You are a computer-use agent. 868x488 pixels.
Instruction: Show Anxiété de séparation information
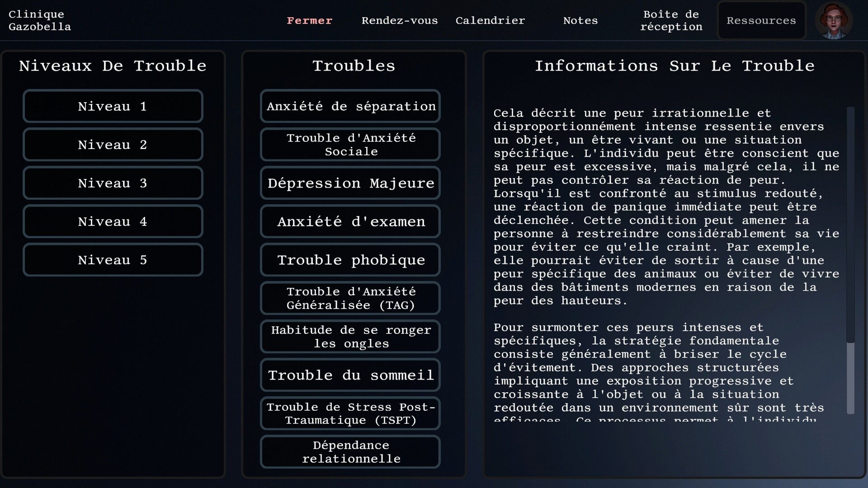(x=350, y=106)
